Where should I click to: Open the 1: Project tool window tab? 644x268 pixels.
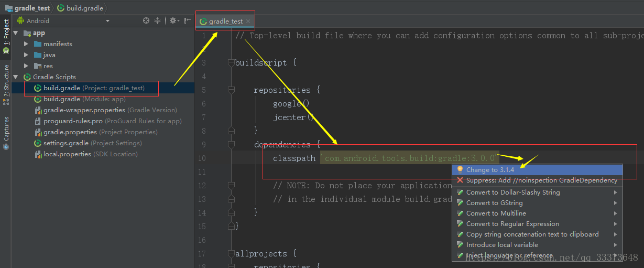click(6, 37)
